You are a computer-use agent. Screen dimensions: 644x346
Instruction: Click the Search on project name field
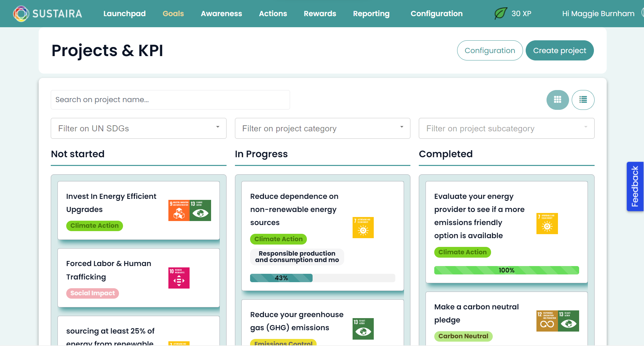(x=170, y=100)
